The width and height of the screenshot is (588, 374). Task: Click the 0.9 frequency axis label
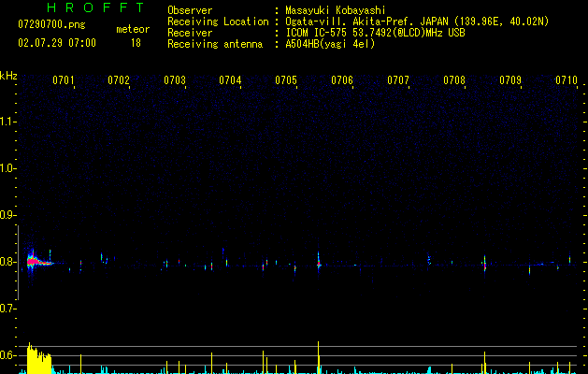coord(7,215)
